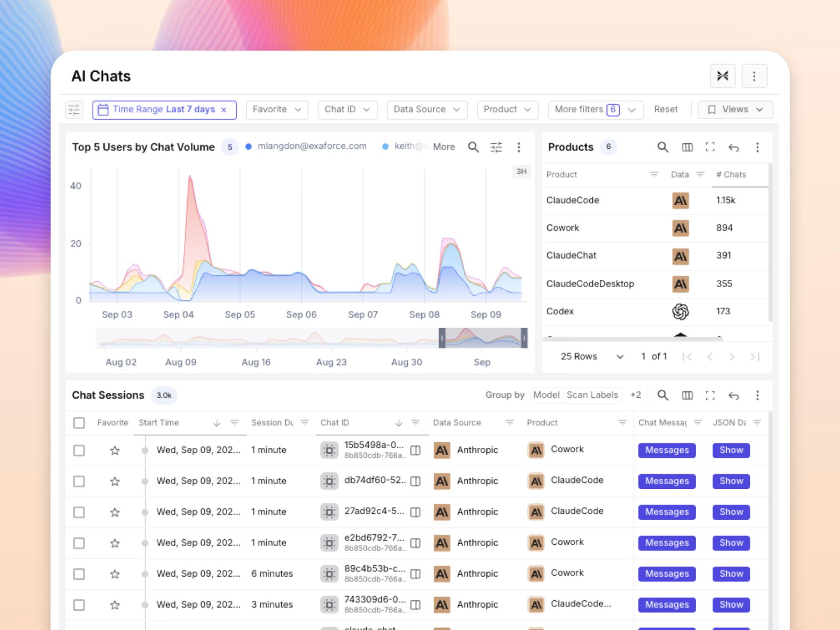Expand Chat Sessions to fullscreen
The width and height of the screenshot is (840, 630).
point(710,395)
